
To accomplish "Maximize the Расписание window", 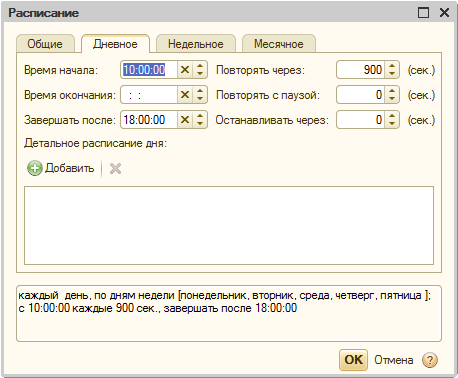I will pyautogui.click(x=423, y=13).
